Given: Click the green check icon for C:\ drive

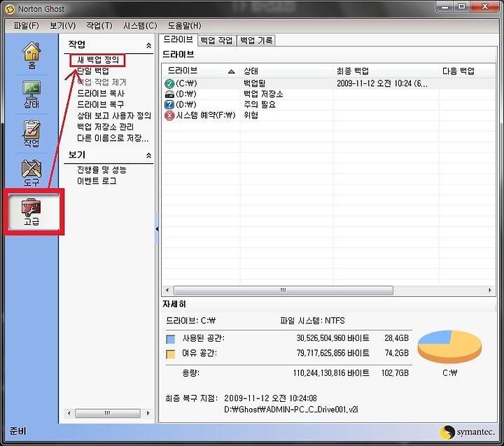Looking at the screenshot, I should (x=169, y=83).
